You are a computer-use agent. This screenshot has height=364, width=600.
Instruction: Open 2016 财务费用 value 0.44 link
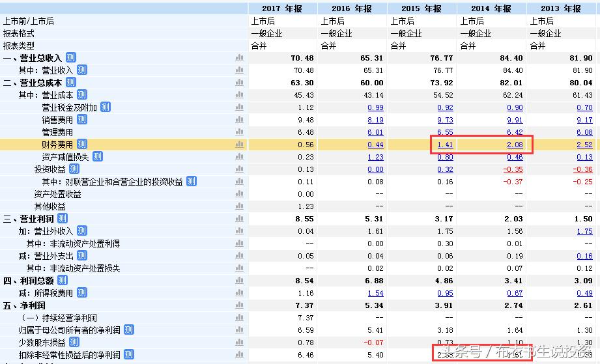pos(375,145)
